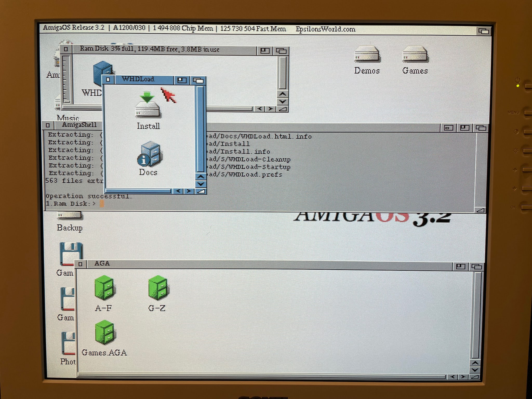This screenshot has width=532, height=399.
Task: Click scroll right arrow in Ram Disk window
Action: 271,109
